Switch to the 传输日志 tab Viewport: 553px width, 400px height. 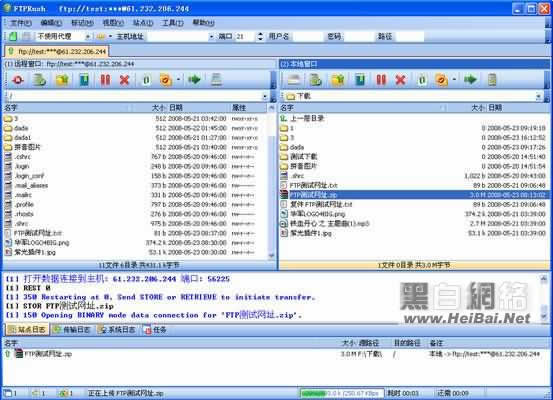(x=73, y=330)
